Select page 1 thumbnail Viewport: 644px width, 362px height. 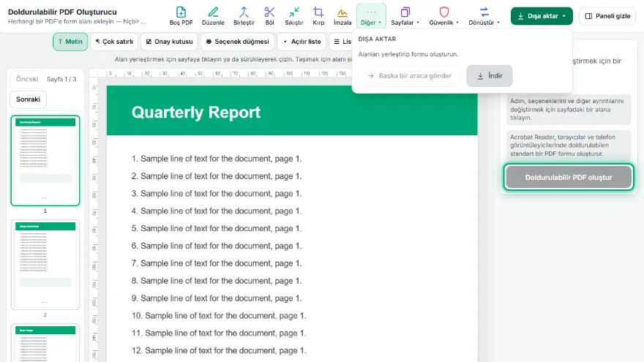(45, 160)
